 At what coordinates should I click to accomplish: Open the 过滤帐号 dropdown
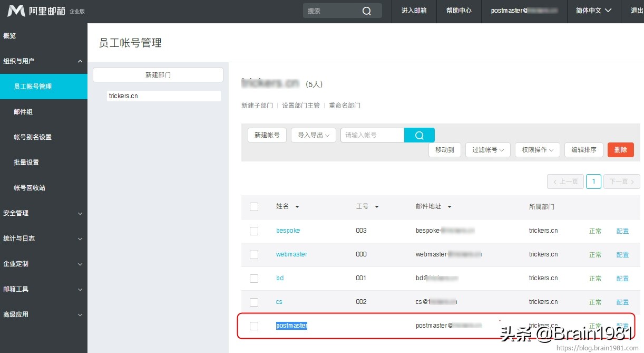pyautogui.click(x=487, y=150)
